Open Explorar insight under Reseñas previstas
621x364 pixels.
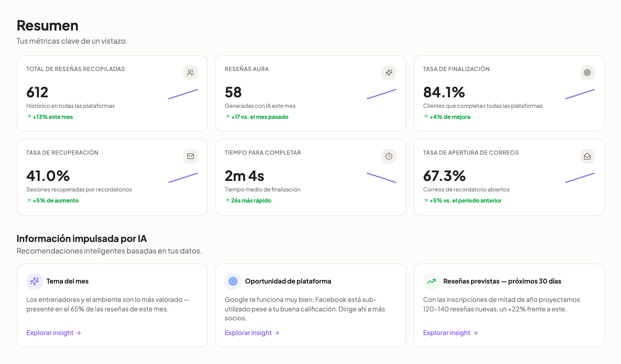(x=450, y=333)
